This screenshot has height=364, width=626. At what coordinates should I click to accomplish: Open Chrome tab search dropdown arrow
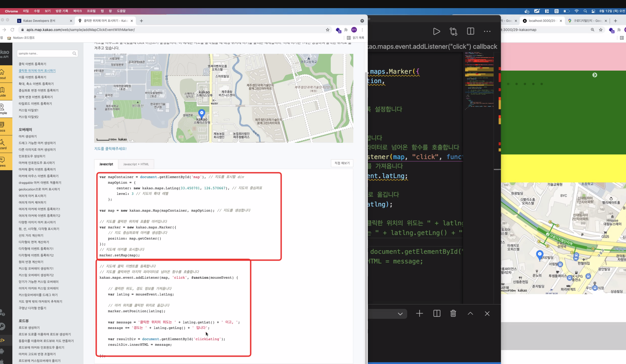[x=362, y=21]
